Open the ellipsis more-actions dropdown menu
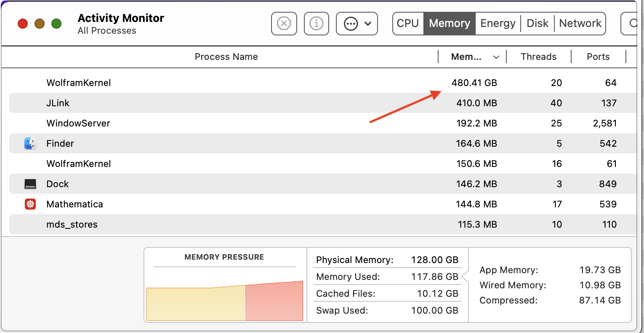The height and width of the screenshot is (333, 644). click(x=357, y=24)
